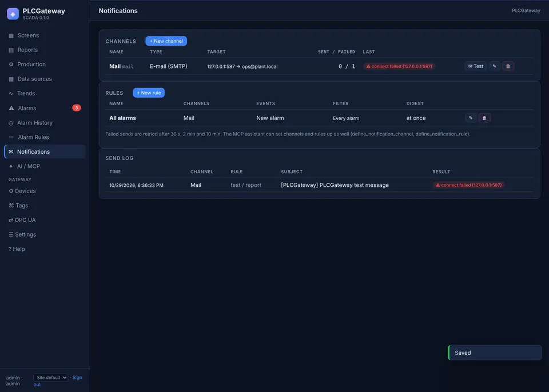The width and height of the screenshot is (549, 392).
Task: Open the AI / MCP page
Action: pyautogui.click(x=45, y=166)
